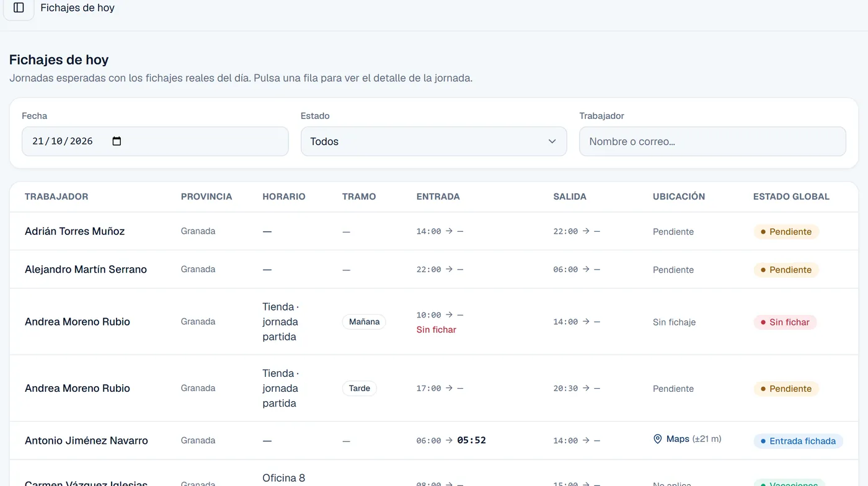Focus the Fecha date input 21/10/2026
868x486 pixels.
(x=155, y=141)
